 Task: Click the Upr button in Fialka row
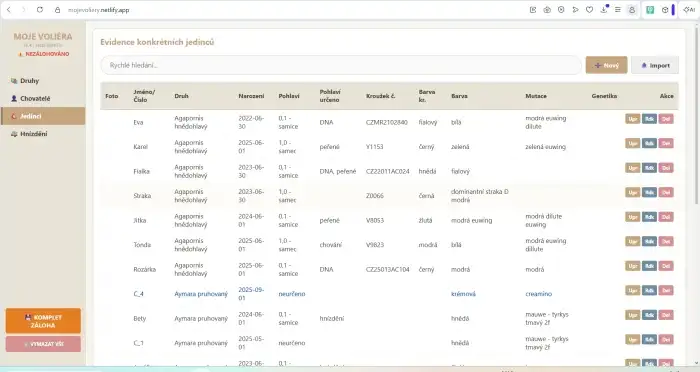pos(632,168)
